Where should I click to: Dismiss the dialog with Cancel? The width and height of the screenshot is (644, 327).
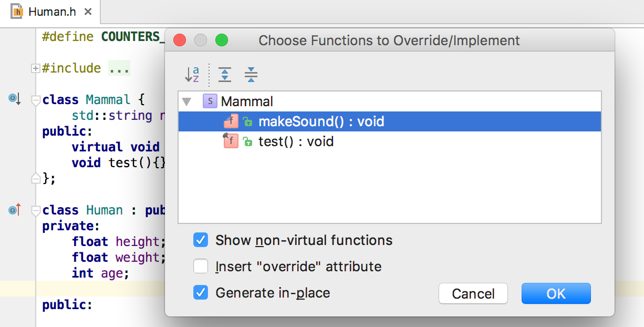[473, 293]
